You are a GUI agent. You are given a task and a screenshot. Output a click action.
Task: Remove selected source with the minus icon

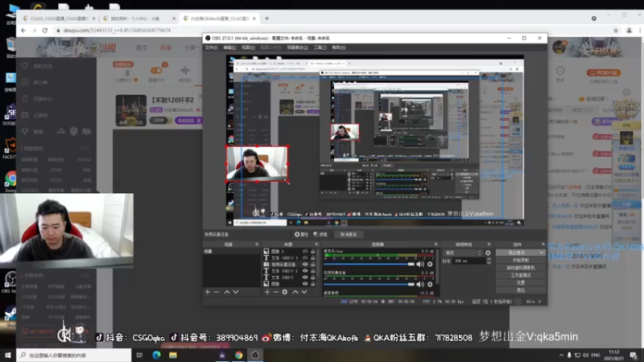click(275, 292)
